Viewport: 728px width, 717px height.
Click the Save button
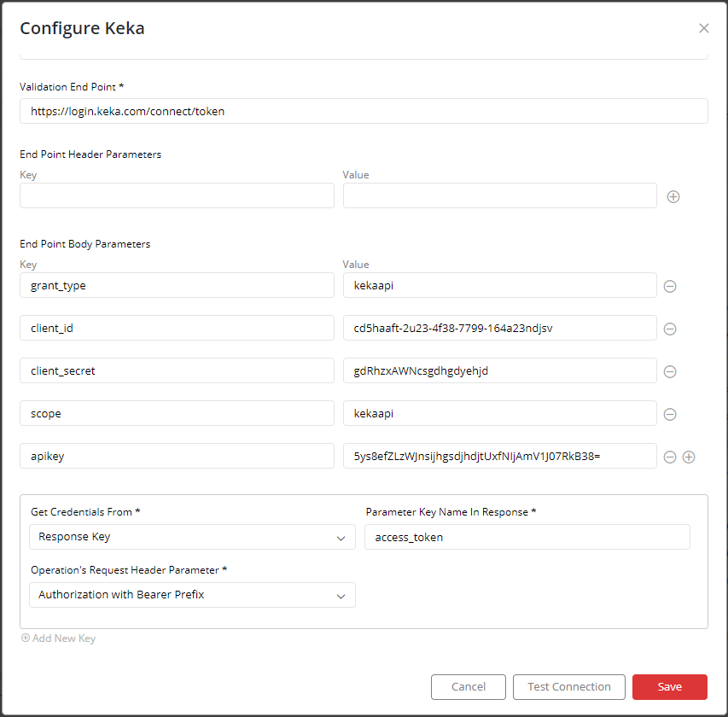(669, 687)
